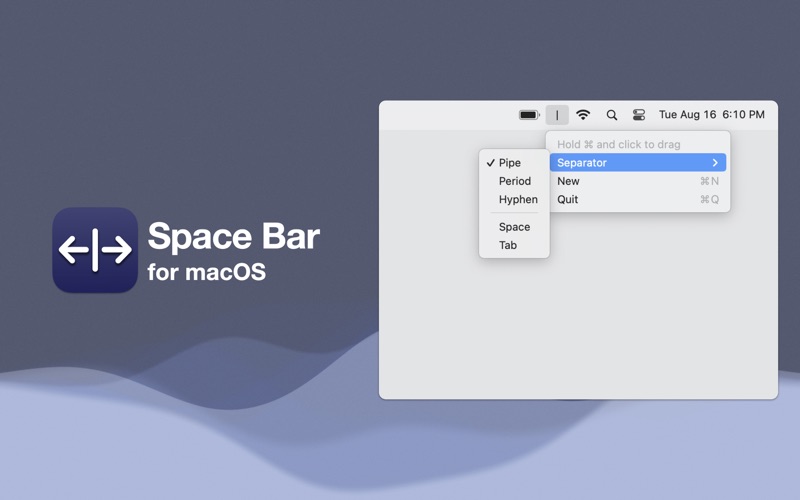
Task: Click the 'Space Bar' title text
Action: click(x=234, y=236)
